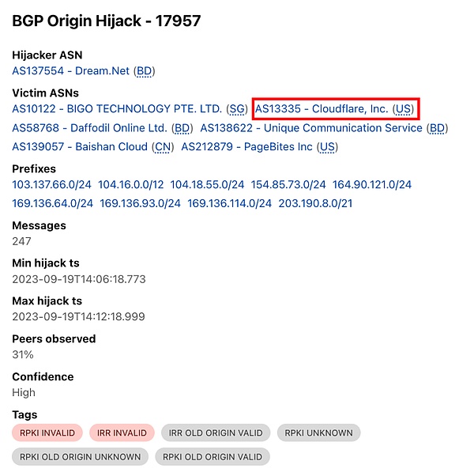Screen dimensions: 474x476
Task: Open prefix 203.190.8.0/21
Action: coord(315,203)
